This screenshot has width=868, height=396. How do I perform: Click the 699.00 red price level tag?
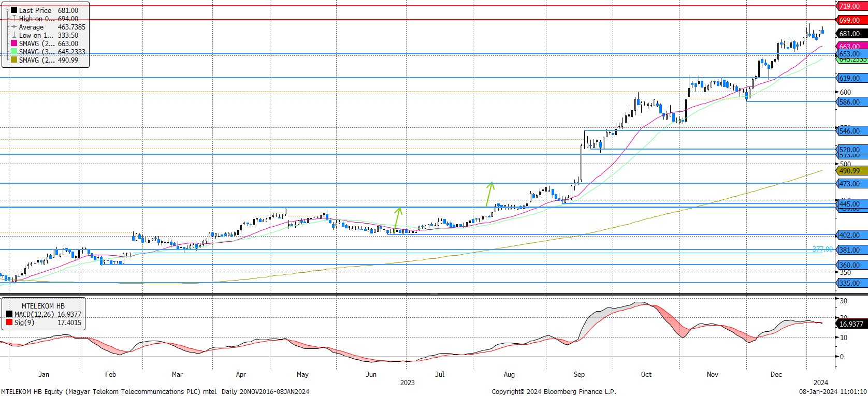point(851,20)
